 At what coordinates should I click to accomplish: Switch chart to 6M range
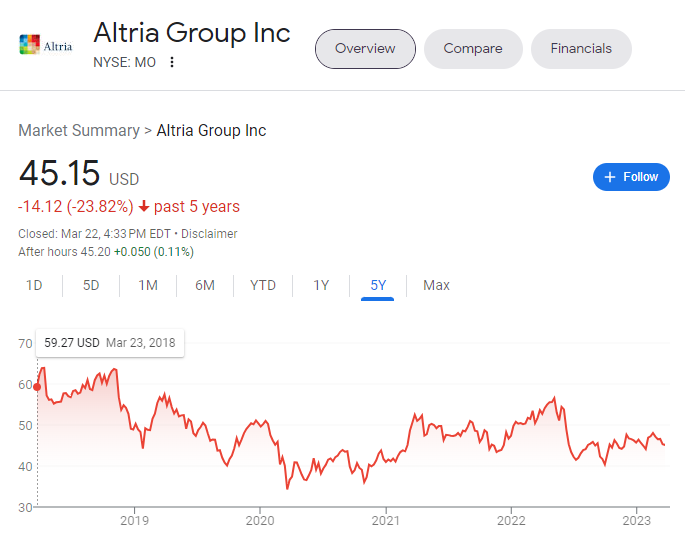click(205, 285)
